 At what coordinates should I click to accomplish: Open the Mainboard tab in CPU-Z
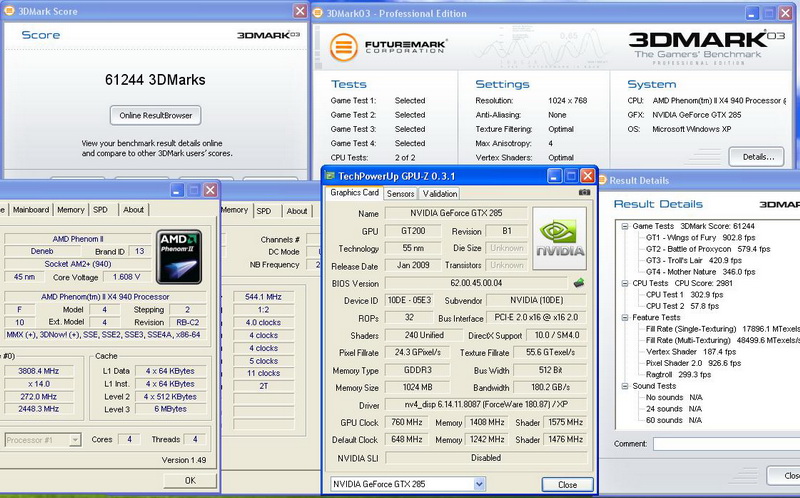[31, 210]
